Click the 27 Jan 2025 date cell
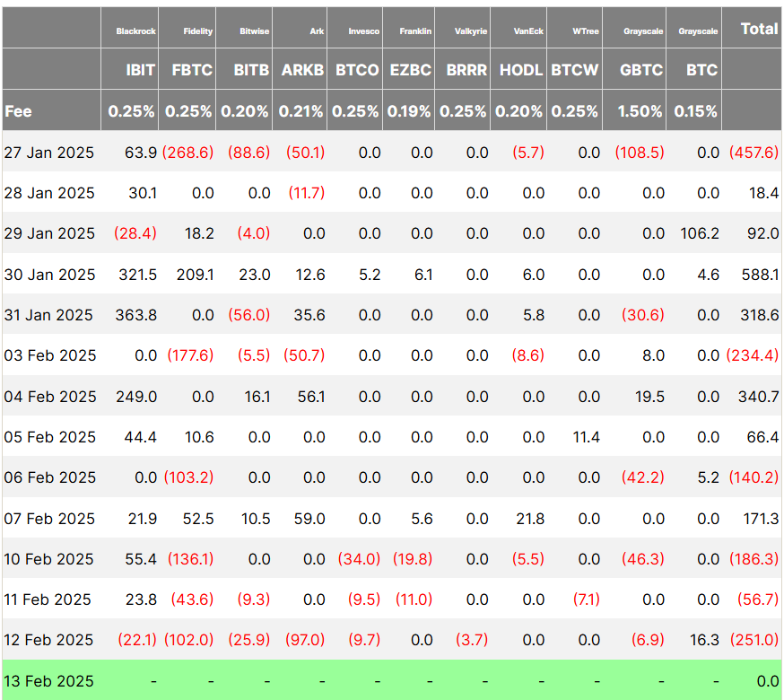Screen dimensions: 784x700 tap(49, 153)
